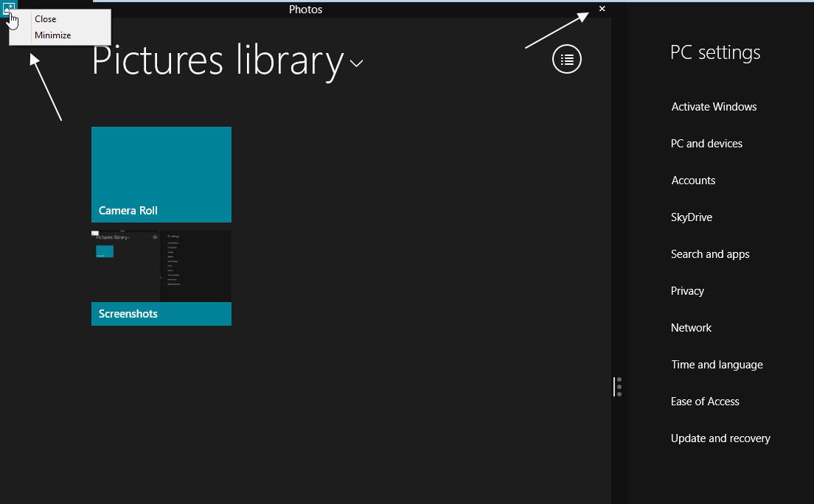Viewport: 814px width, 504px height.
Task: Open Activate Windows in PC settings
Action: pyautogui.click(x=714, y=107)
